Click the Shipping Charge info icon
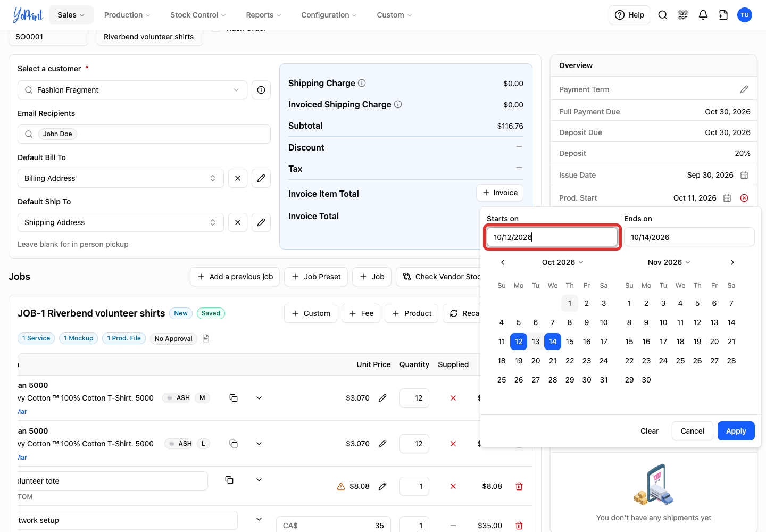766x532 pixels. [362, 83]
